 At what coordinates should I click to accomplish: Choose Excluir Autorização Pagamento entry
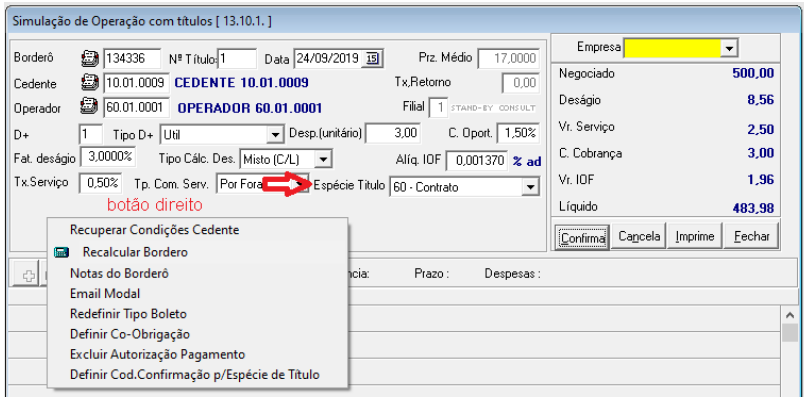click(x=157, y=354)
